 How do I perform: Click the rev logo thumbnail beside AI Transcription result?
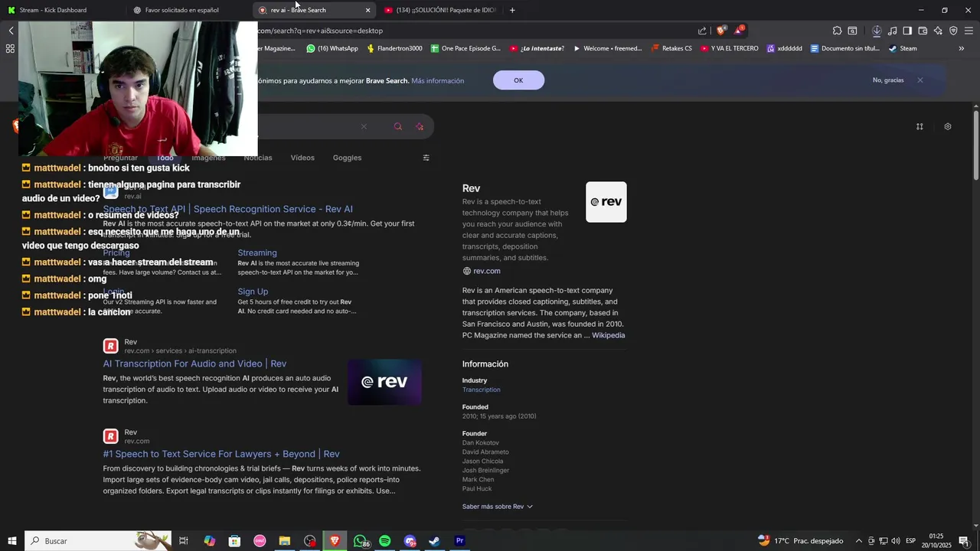pyautogui.click(x=384, y=382)
